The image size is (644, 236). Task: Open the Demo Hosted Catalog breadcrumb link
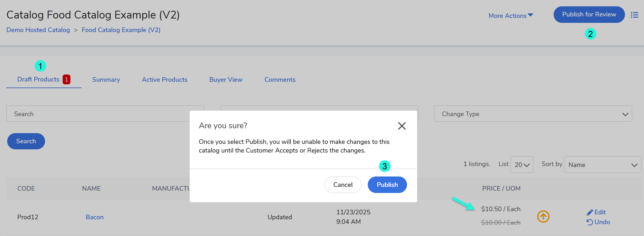coord(38,30)
